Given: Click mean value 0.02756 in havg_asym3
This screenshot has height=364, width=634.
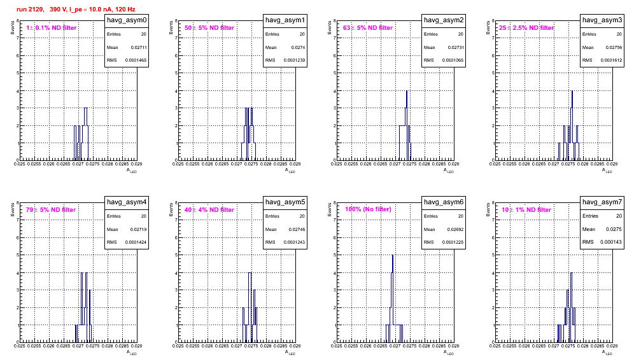Looking at the screenshot, I should pyautogui.click(x=614, y=47).
